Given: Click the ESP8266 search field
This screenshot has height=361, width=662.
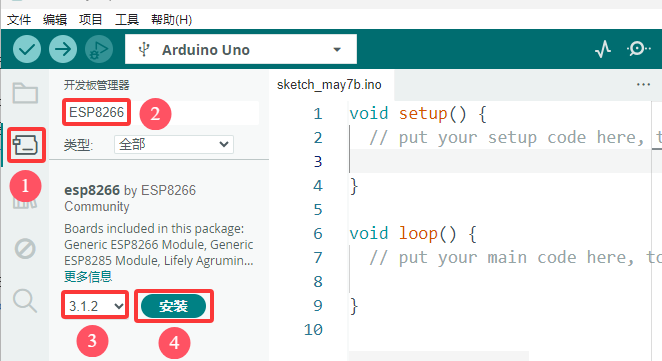Looking at the screenshot, I should 161,112.
